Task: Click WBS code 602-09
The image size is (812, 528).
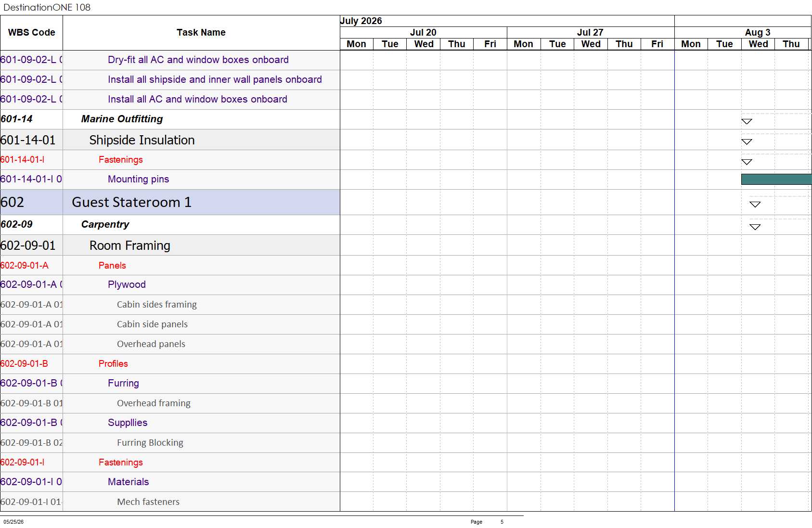Action: [x=17, y=224]
